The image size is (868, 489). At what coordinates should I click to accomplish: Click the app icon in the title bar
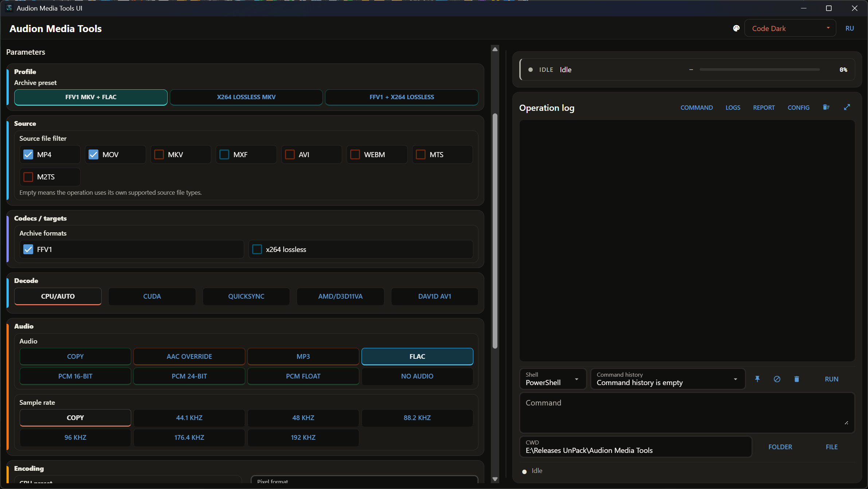coord(9,8)
